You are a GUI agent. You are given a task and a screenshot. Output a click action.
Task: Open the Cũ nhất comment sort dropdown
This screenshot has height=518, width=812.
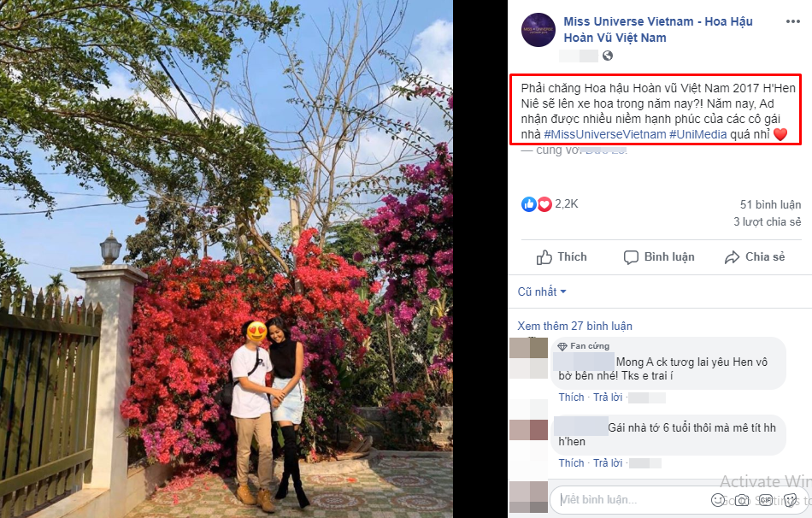(x=542, y=291)
